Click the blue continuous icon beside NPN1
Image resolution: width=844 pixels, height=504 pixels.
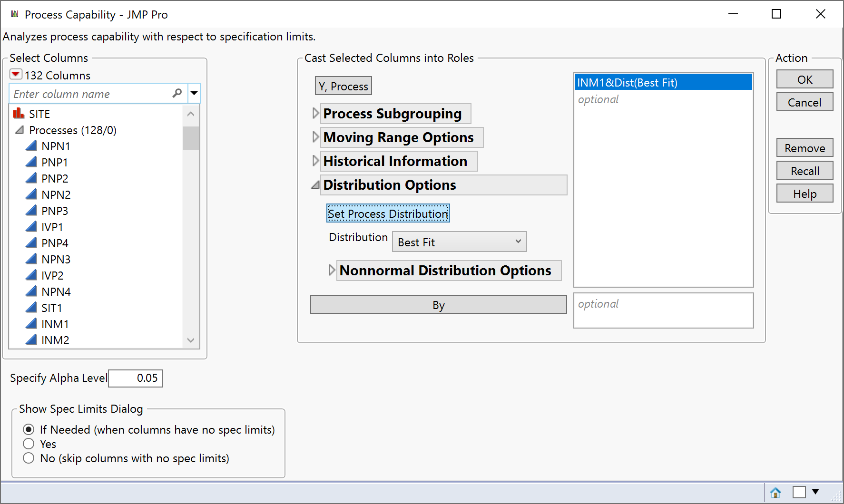click(x=31, y=145)
